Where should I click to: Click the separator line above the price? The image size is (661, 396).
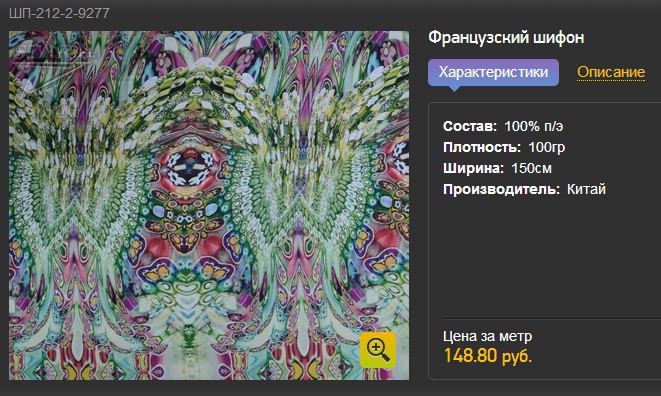click(552, 319)
